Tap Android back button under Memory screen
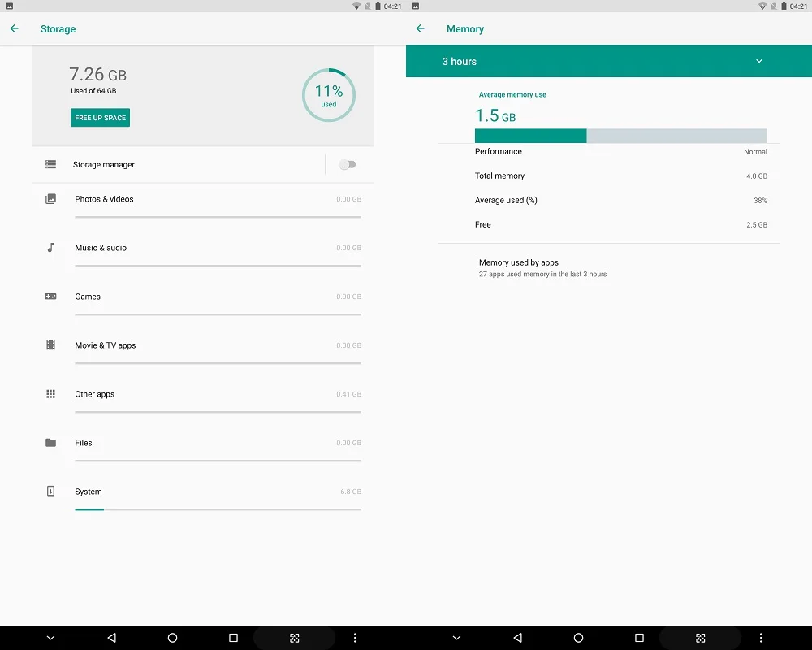Screen dimensions: 812x650 pyautogui.click(x=518, y=638)
